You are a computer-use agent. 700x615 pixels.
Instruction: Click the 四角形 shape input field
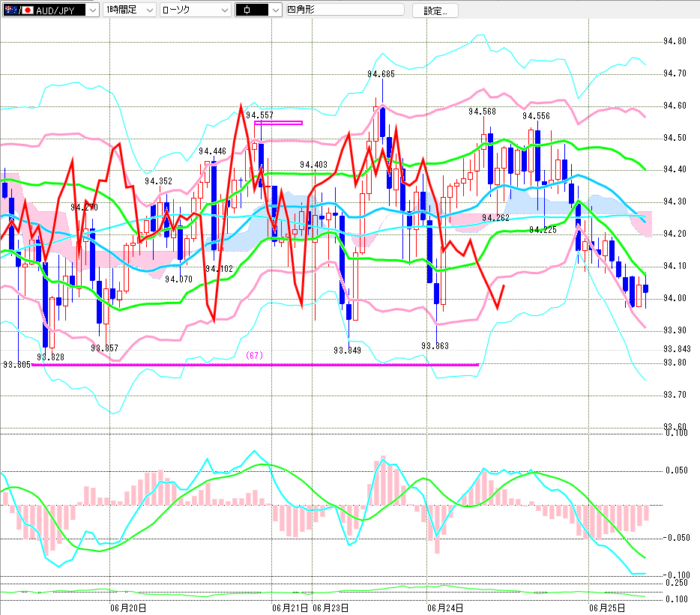coord(345,10)
